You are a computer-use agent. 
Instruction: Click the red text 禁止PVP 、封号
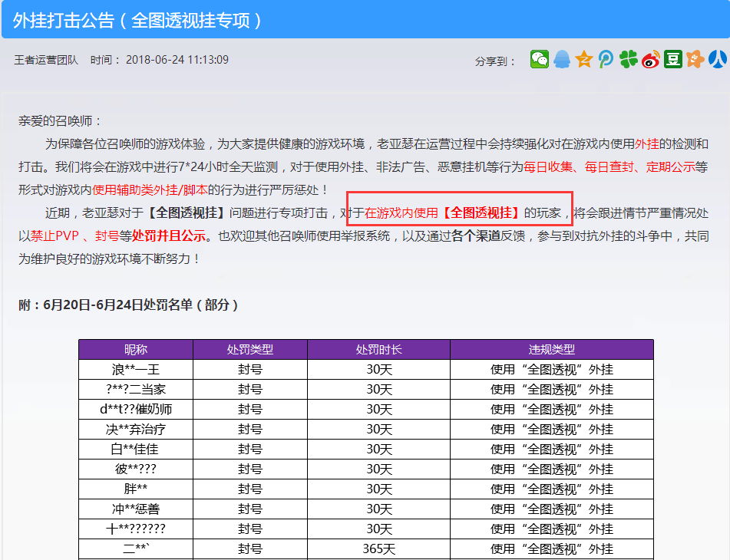click(75, 236)
